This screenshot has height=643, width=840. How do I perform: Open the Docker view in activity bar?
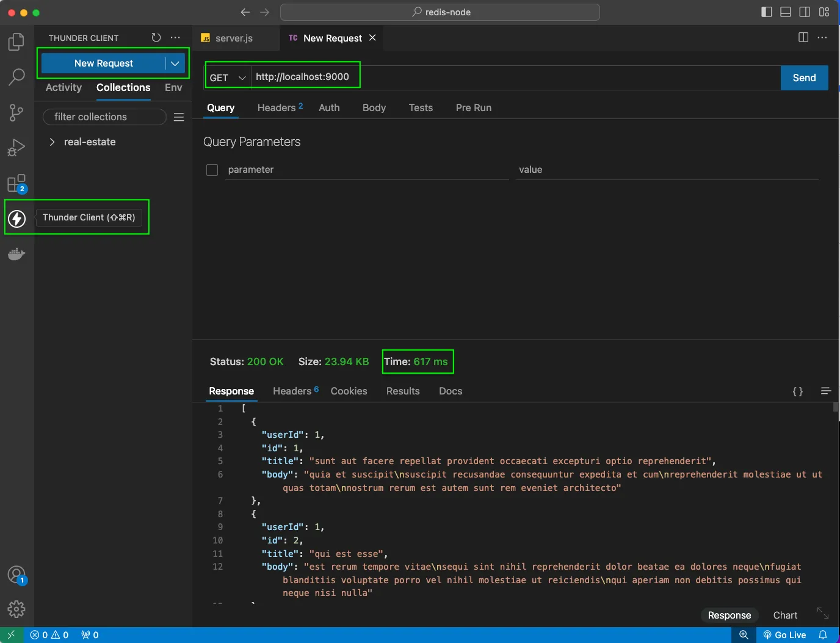(x=16, y=253)
